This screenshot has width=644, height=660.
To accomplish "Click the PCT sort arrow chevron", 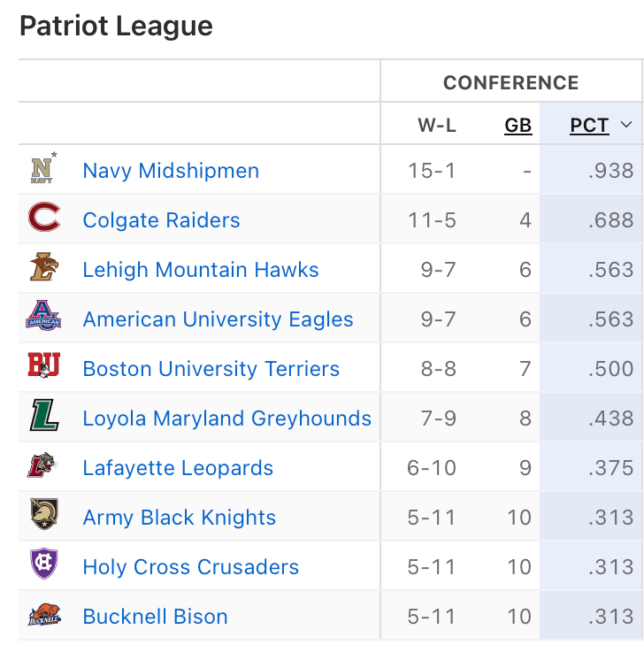I will point(626,126).
